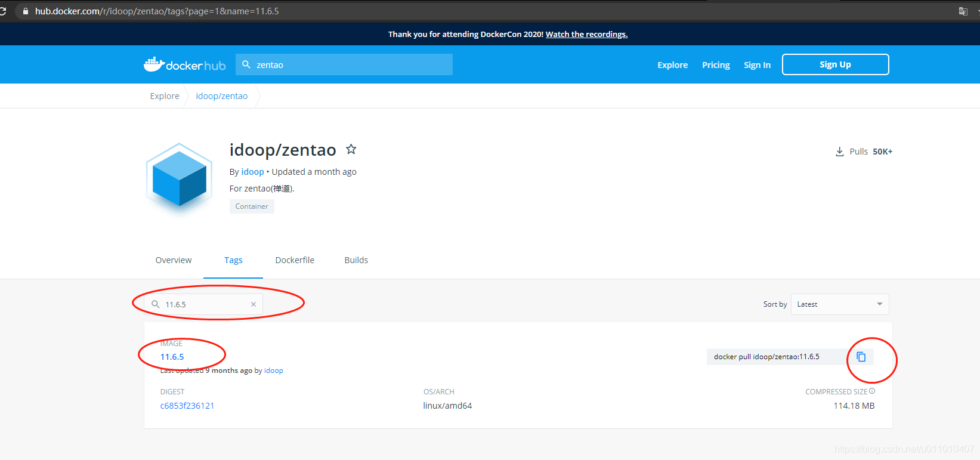Open the Sort by Latest dropdown

tap(840, 304)
